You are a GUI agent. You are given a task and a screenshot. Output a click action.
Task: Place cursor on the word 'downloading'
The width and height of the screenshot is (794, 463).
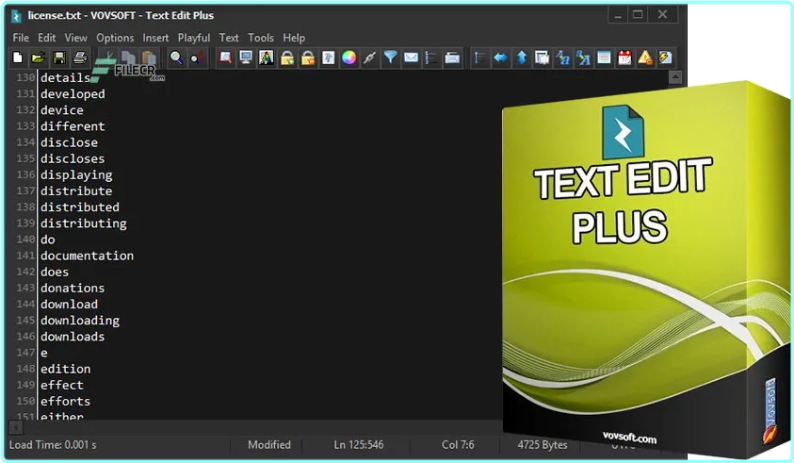tap(80, 320)
